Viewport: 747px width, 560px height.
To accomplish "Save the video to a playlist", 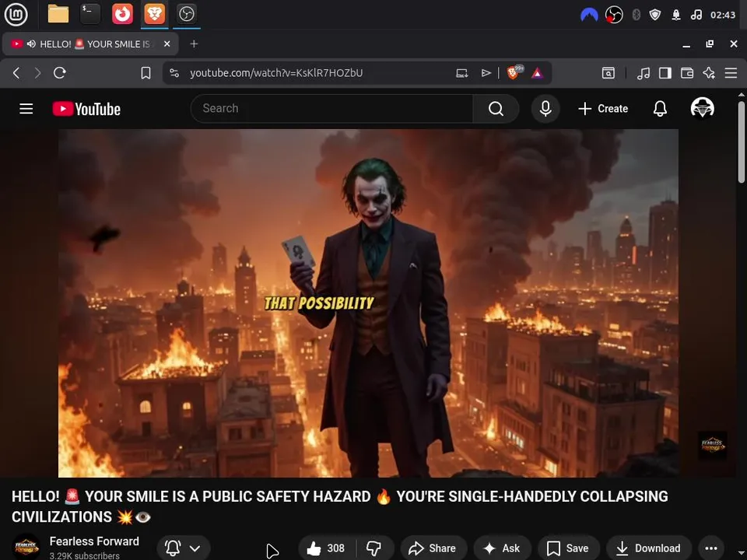I will (568, 548).
